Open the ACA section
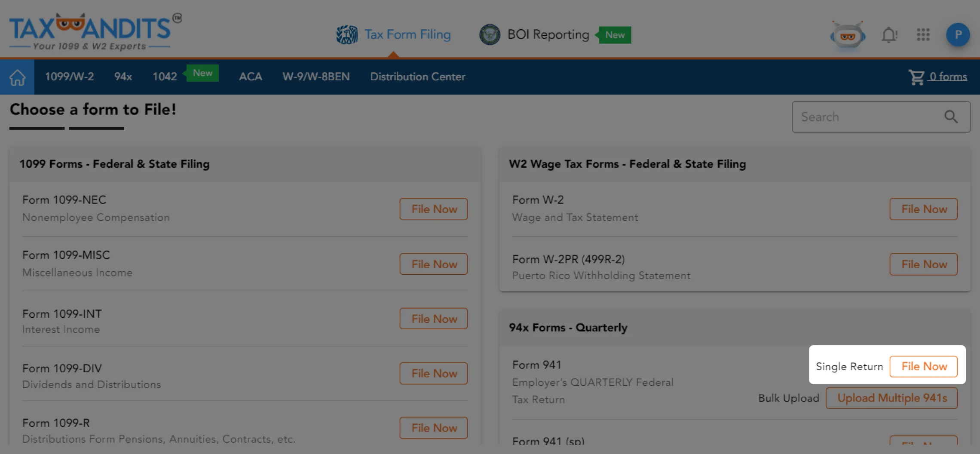 (251, 77)
